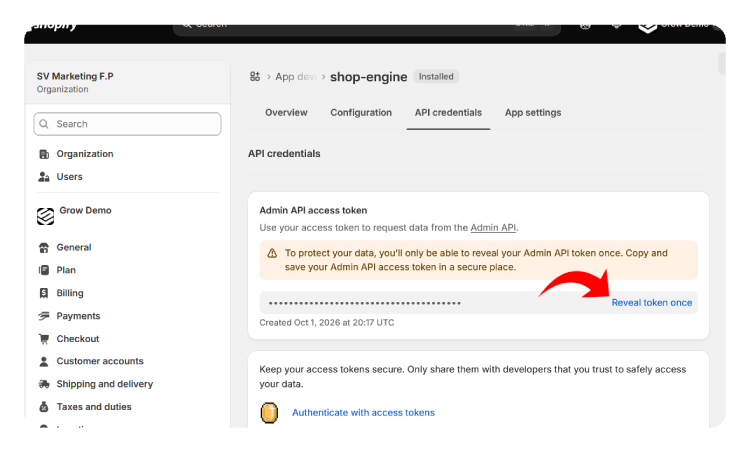Click the Plan icon in sidebar
Screen dimensions: 750x452
point(44,270)
